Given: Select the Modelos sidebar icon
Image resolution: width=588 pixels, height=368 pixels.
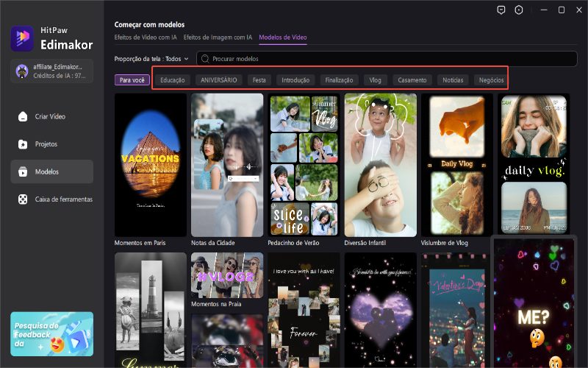Looking at the screenshot, I should (24, 171).
